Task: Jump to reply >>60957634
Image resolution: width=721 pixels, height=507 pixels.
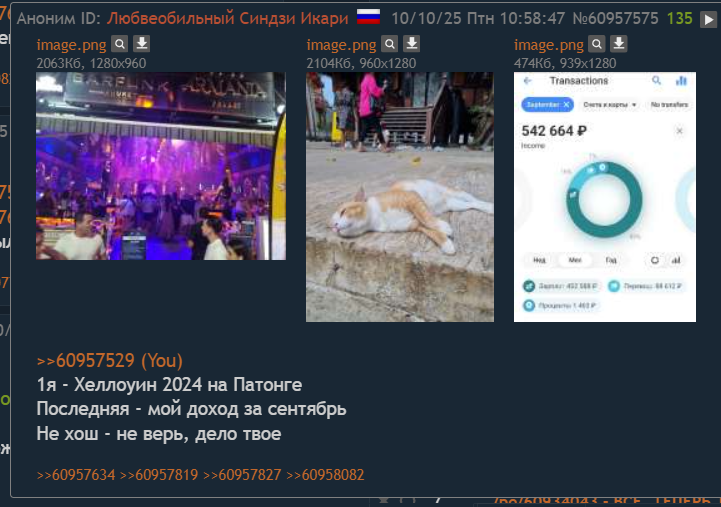Action: 76,475
